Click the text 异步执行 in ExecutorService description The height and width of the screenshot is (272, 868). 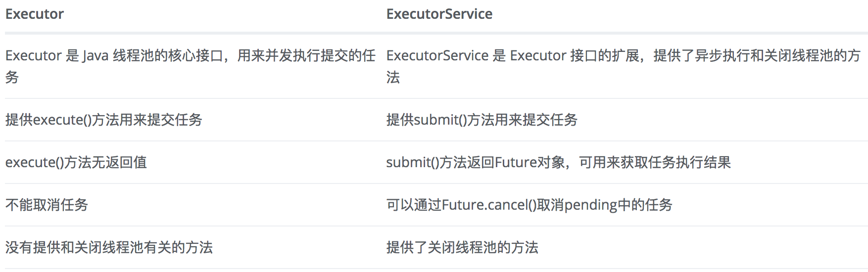[x=722, y=56]
